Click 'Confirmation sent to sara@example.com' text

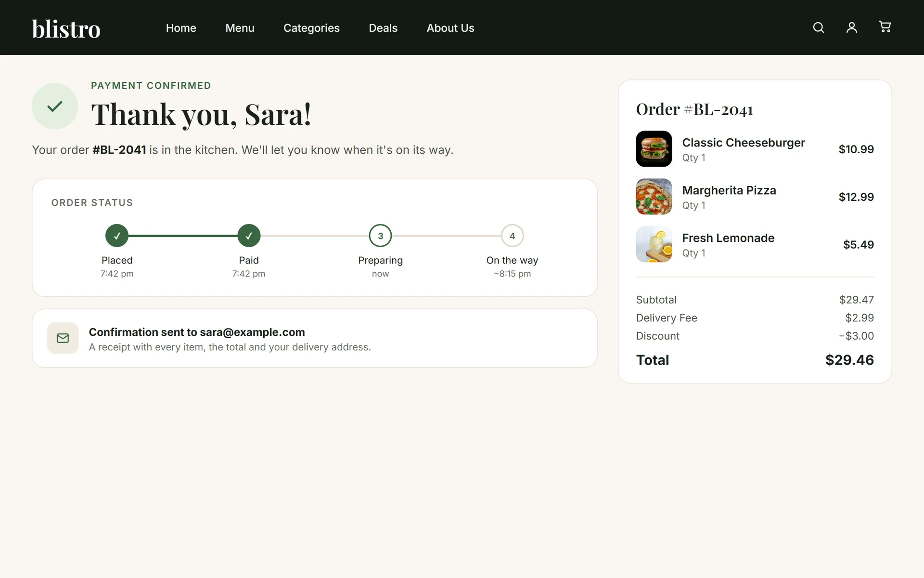tap(197, 332)
